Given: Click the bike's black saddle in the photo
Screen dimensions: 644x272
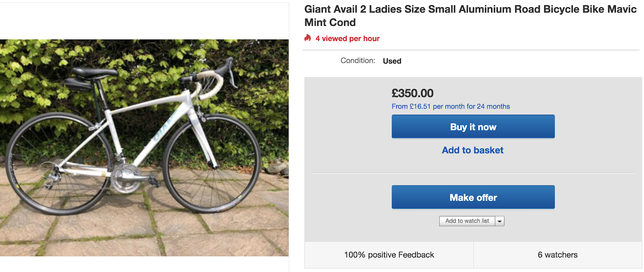Looking at the screenshot, I should pyautogui.click(x=95, y=72).
